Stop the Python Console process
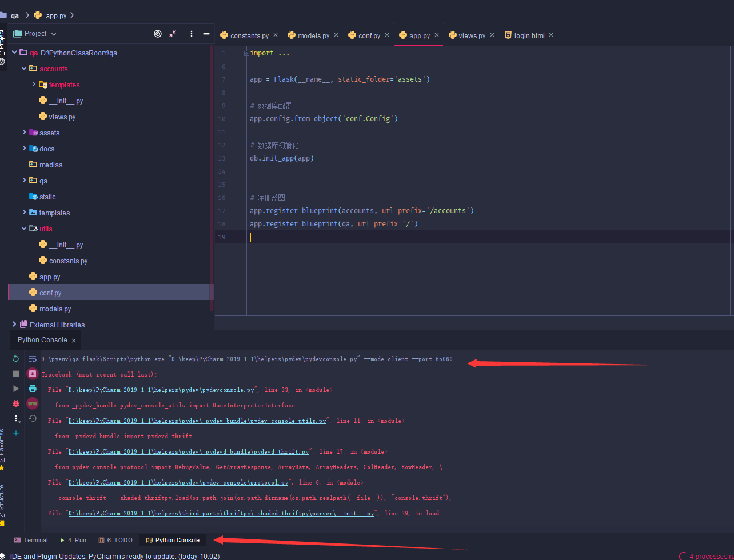 [16, 374]
